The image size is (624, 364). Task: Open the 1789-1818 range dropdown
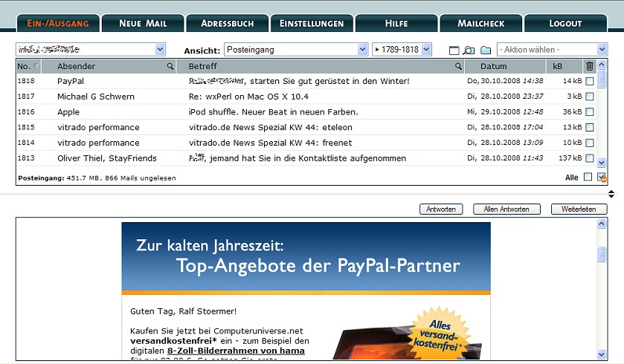click(x=402, y=50)
